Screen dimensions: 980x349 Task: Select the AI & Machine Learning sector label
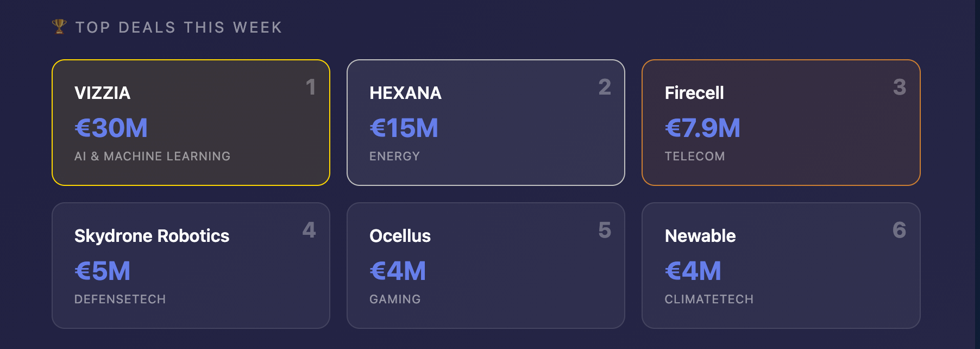(152, 157)
